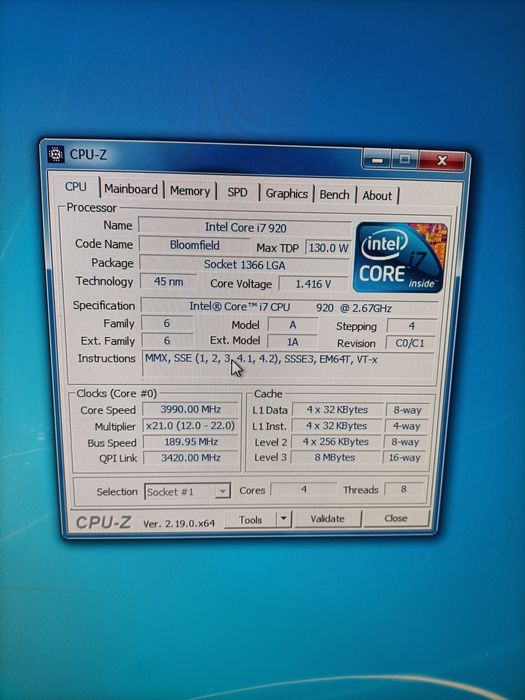Click the L1 Data 8-way value
Viewport: 525px width, 700px height.
coord(407,410)
